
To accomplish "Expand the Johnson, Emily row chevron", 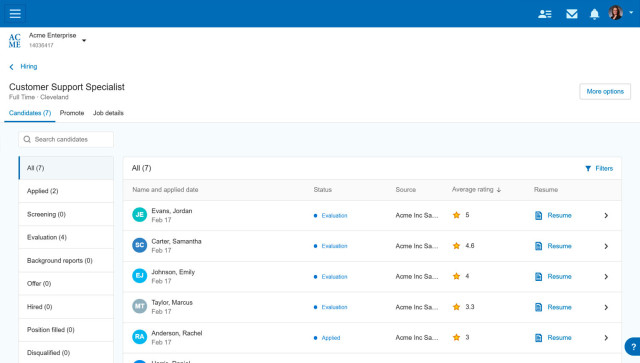I will pos(606,276).
